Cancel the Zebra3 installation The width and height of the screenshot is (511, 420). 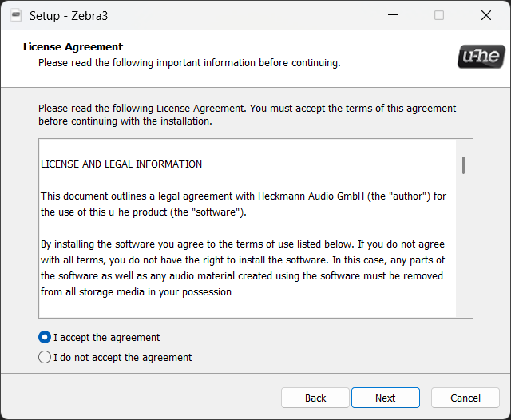tap(465, 398)
